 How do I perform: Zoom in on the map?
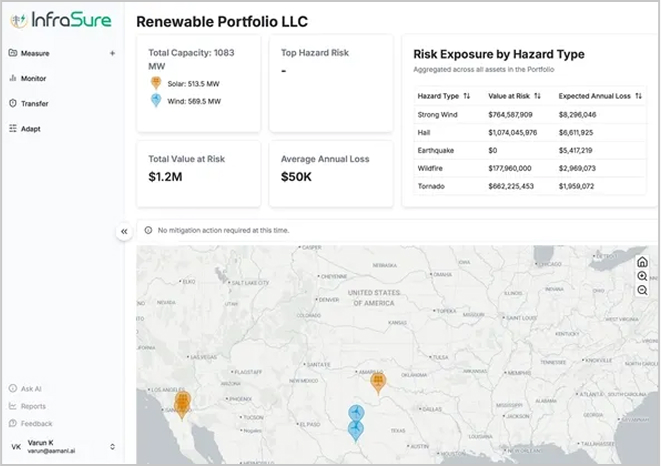642,276
